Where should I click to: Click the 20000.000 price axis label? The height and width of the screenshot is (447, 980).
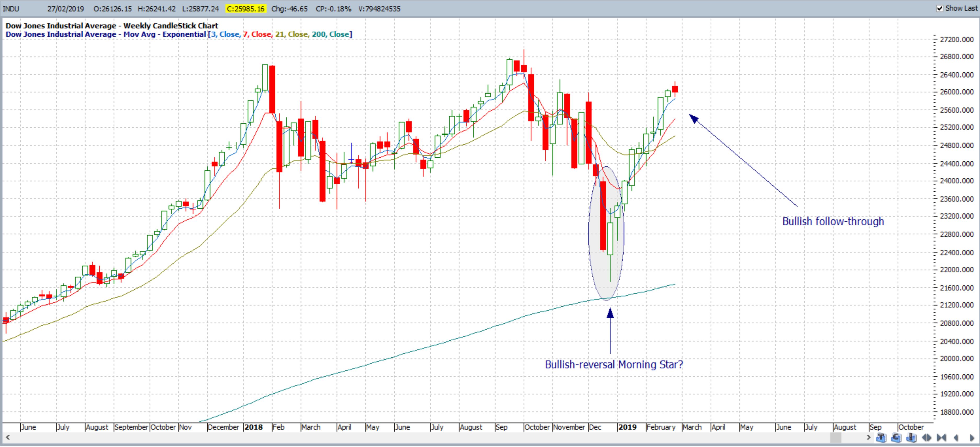957,359
